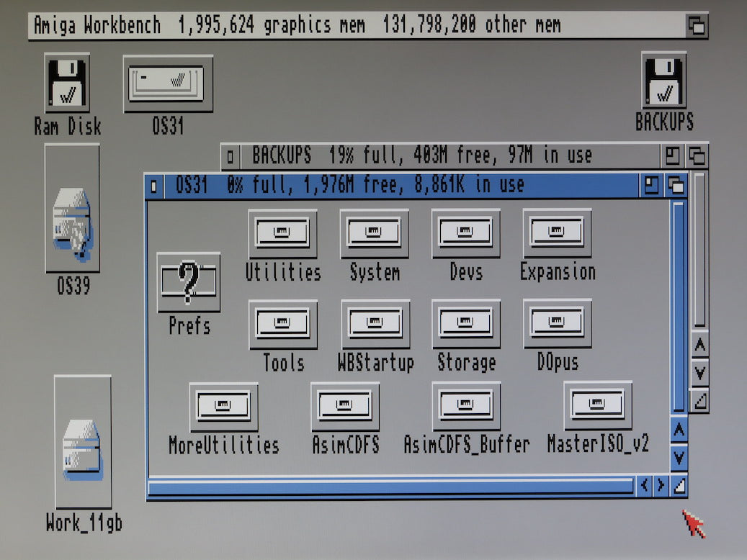The width and height of the screenshot is (747, 560).
Task: Select the MoreUtilities drawer icon
Action: (x=223, y=407)
